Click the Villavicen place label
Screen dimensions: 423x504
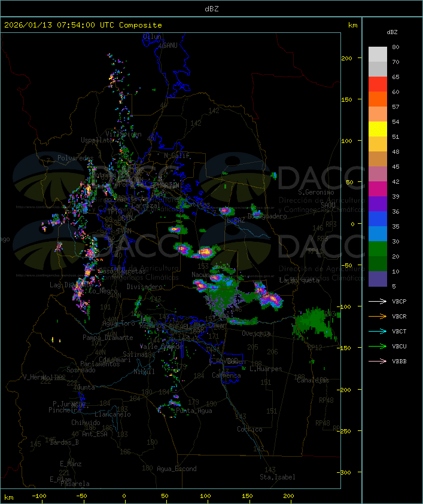123,134
